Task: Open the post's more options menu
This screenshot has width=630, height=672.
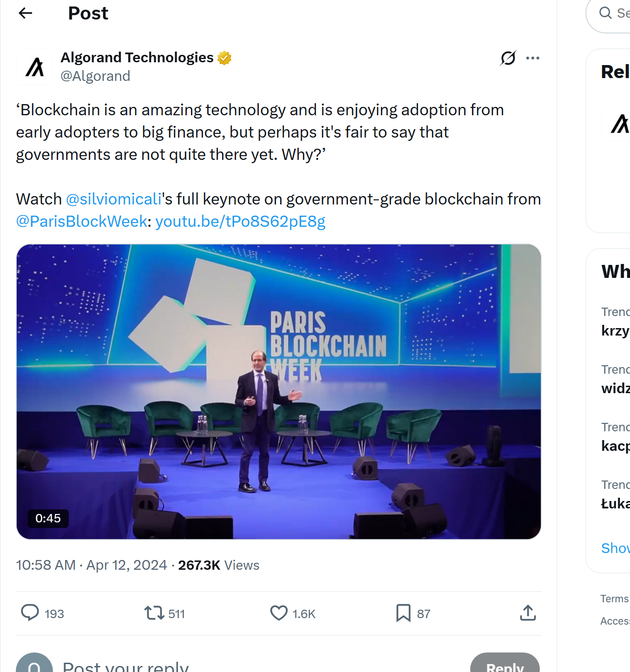Action: 533,58
